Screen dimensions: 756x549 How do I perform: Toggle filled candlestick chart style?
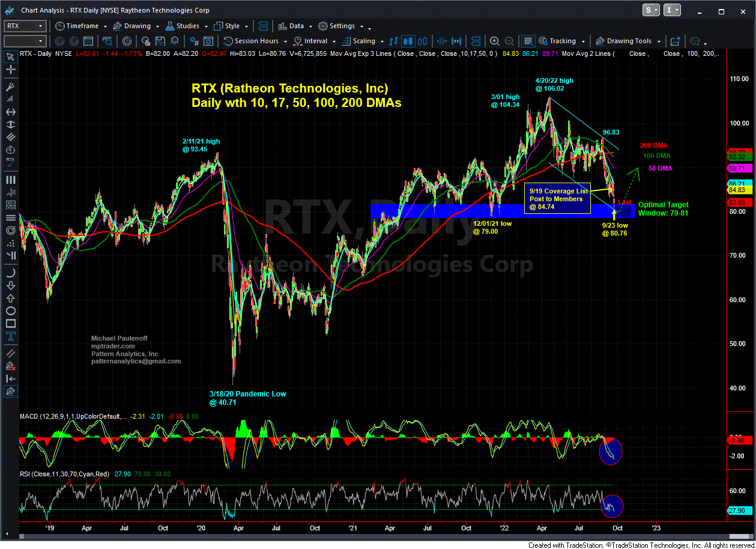(x=408, y=41)
